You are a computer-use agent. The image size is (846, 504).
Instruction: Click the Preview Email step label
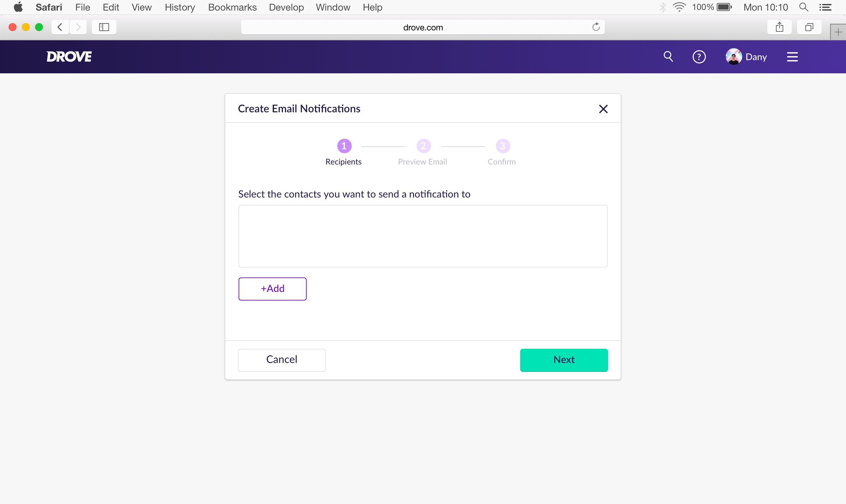pos(422,162)
